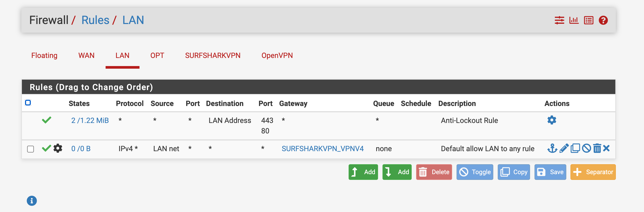The image size is (644, 212).
Task: Open the help question mark icon
Action: tap(603, 20)
